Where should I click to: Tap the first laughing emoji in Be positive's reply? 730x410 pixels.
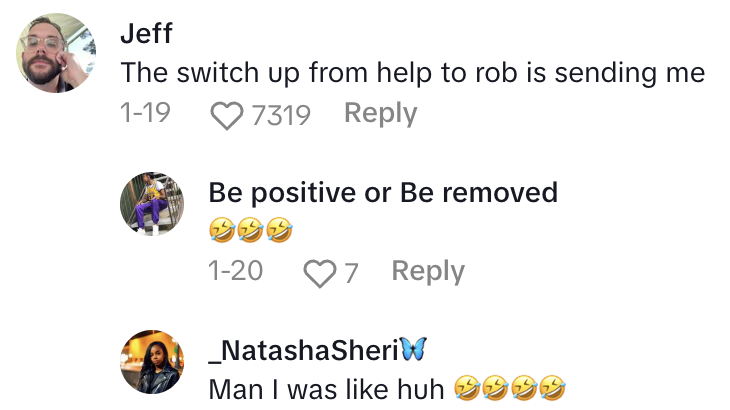pyautogui.click(x=220, y=232)
